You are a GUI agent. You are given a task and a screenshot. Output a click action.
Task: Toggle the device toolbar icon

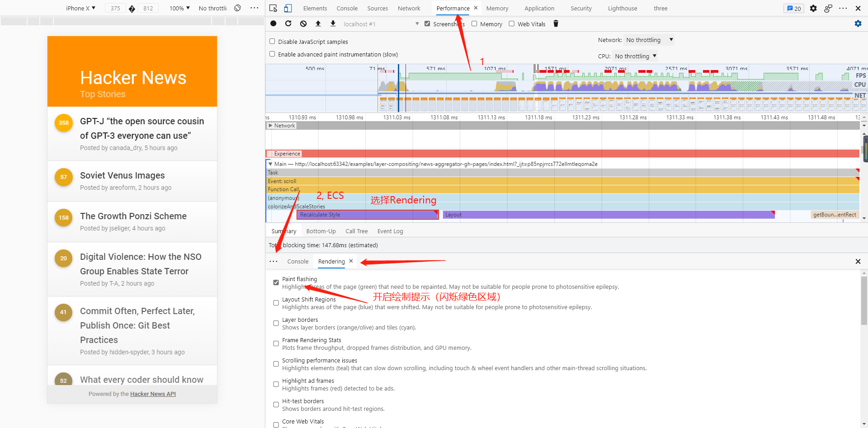pos(288,8)
